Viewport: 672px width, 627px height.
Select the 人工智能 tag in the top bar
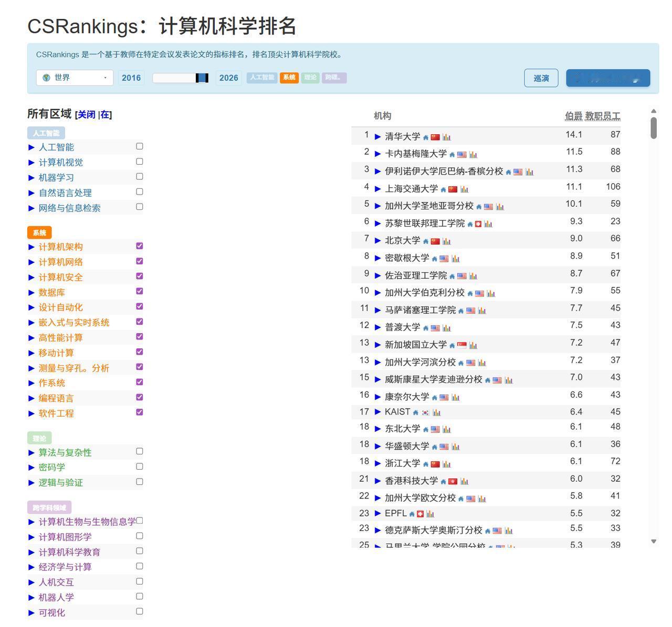[262, 78]
